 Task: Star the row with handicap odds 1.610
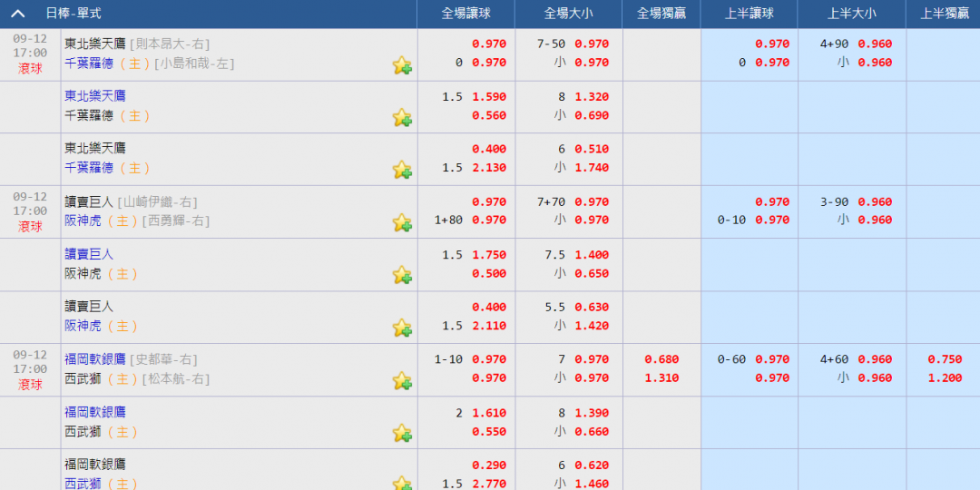(402, 433)
